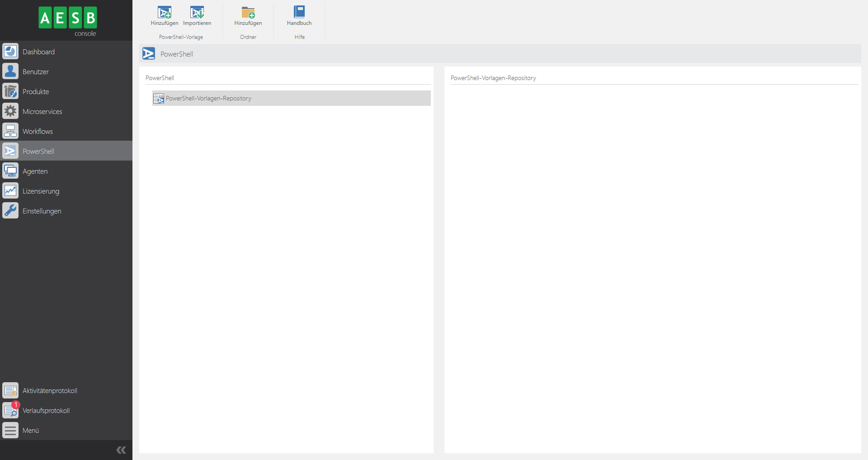868x460 pixels.
Task: Open the Agenten section
Action: point(35,171)
